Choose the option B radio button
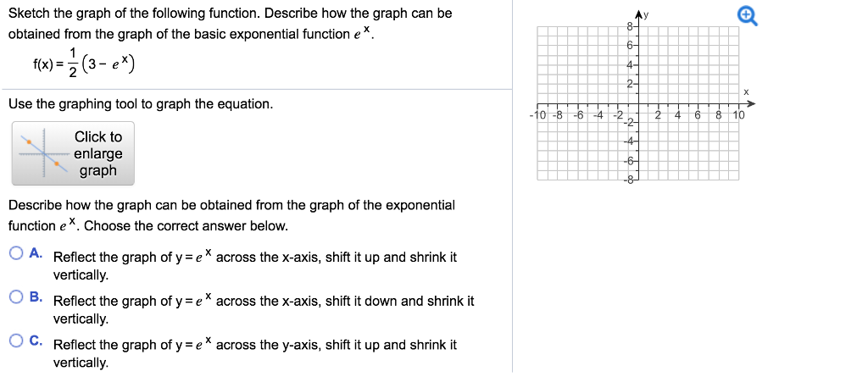This screenshot has width=868, height=388. pyautogui.click(x=17, y=297)
